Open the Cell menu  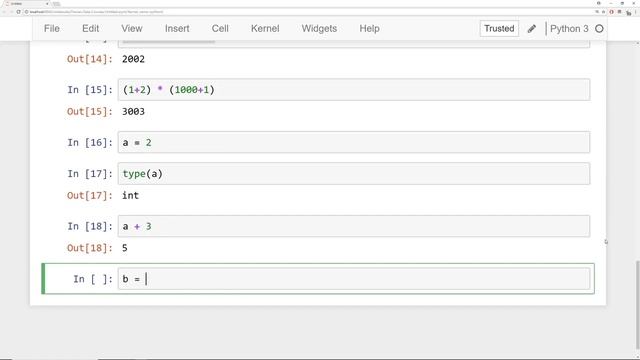(220, 29)
